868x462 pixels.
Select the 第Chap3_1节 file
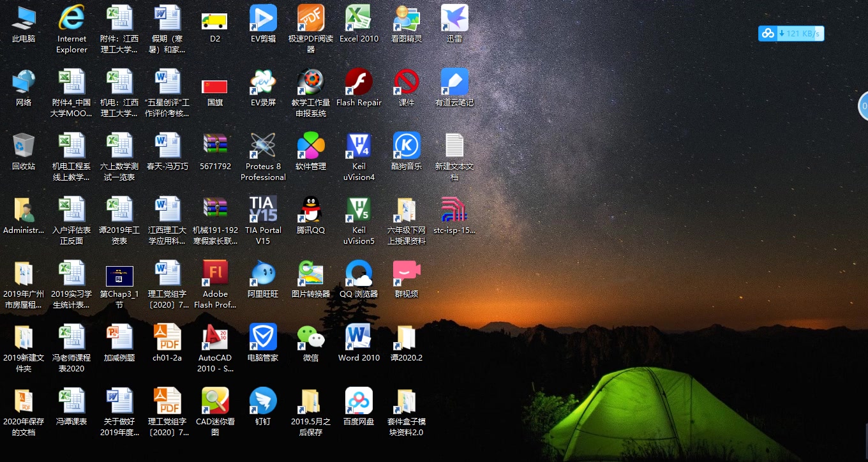(x=119, y=276)
